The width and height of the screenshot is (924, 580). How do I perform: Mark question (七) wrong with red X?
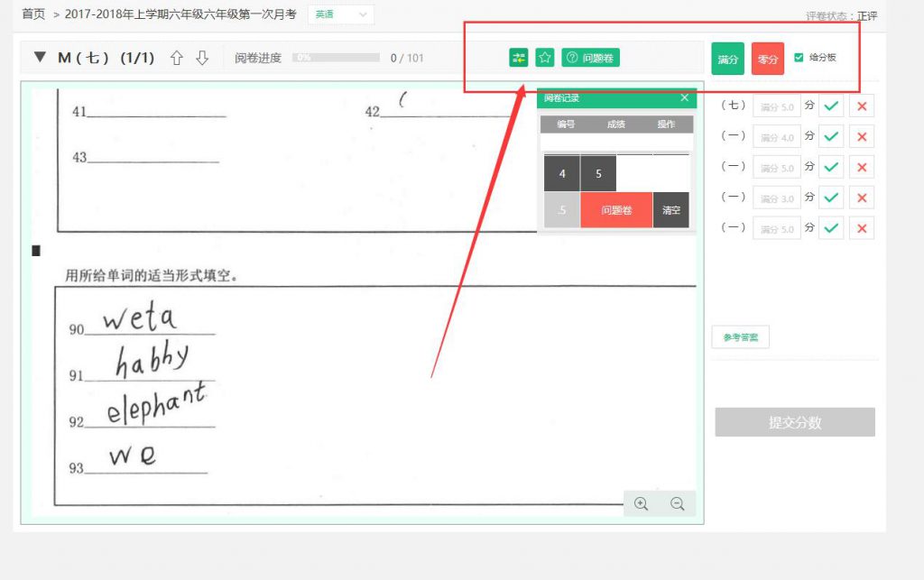click(862, 106)
